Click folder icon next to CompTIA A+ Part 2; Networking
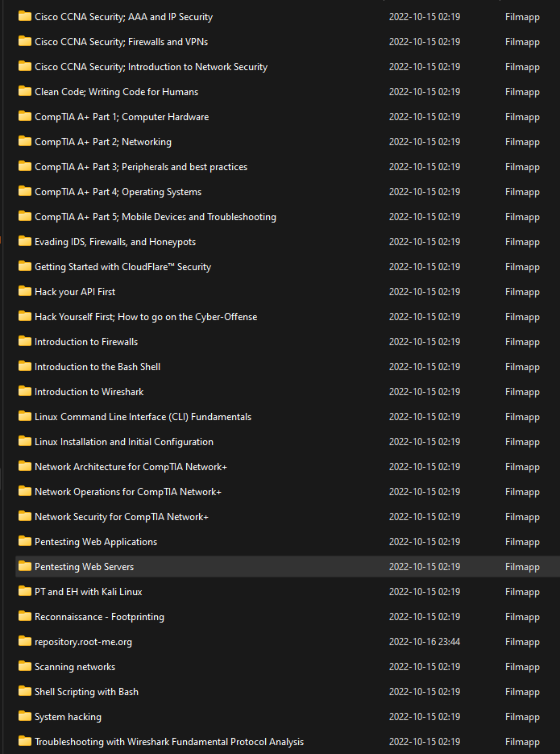Viewport: 560px width, 754px height. pos(25,141)
